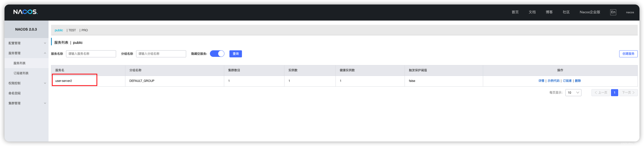This screenshot has height=146, width=644.
Task: Click the NACOS 2.0.3 version label
Action: tap(26, 29)
